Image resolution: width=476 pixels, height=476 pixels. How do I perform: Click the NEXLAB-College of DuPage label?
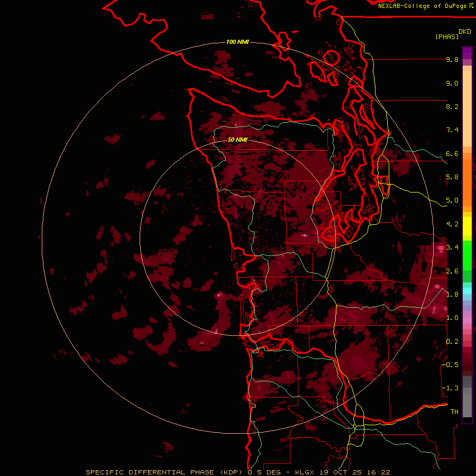pos(423,6)
